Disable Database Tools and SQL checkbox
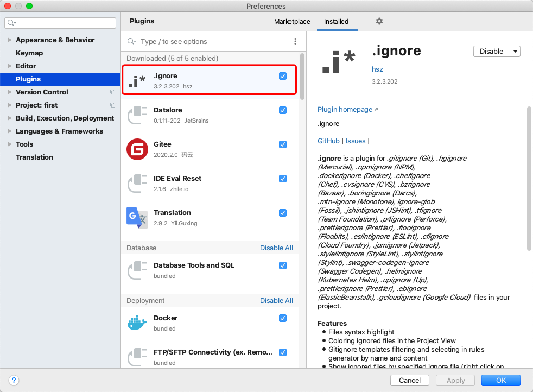 click(x=283, y=265)
